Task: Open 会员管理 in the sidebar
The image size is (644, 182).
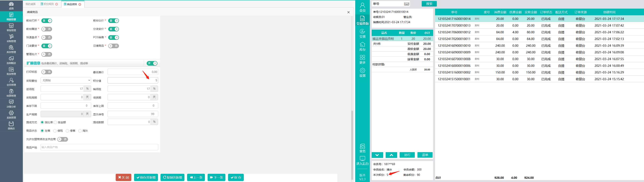Action: point(11,82)
